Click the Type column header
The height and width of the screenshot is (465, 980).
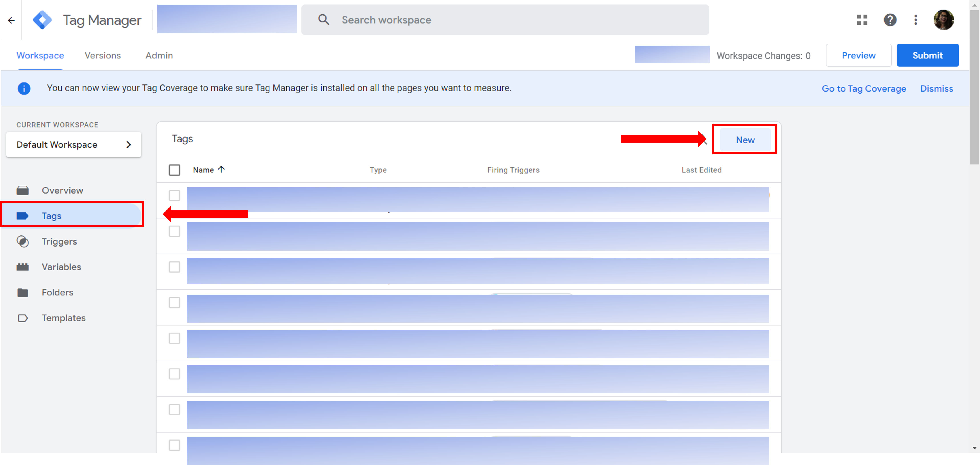[x=378, y=170]
